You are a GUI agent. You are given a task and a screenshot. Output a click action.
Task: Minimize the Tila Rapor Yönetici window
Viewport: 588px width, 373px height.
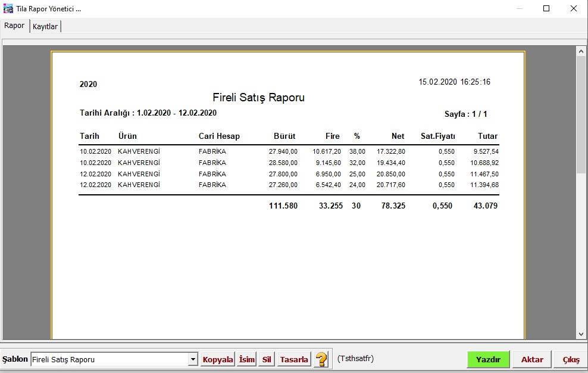pyautogui.click(x=519, y=9)
